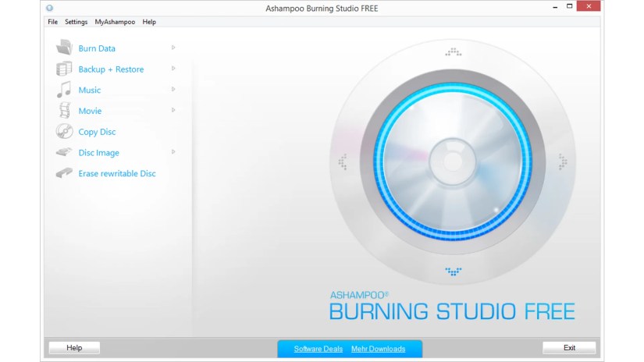Choose the Music label

point(90,90)
